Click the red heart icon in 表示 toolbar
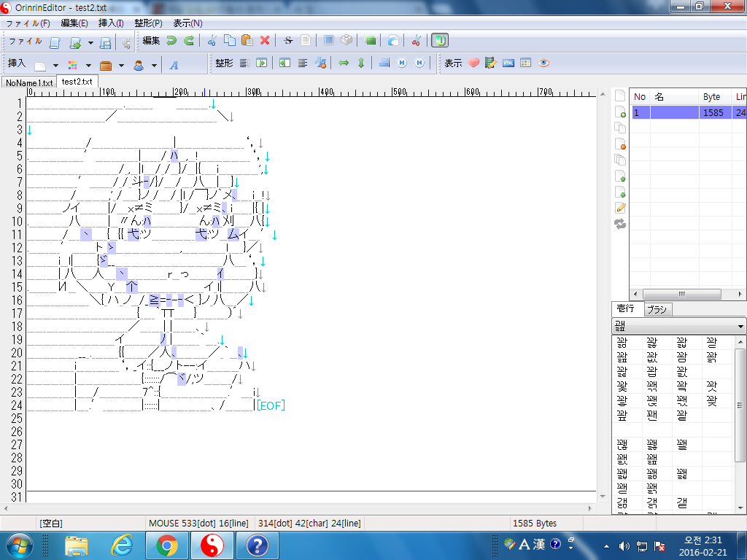Viewport: 747px width, 560px height. point(473,63)
